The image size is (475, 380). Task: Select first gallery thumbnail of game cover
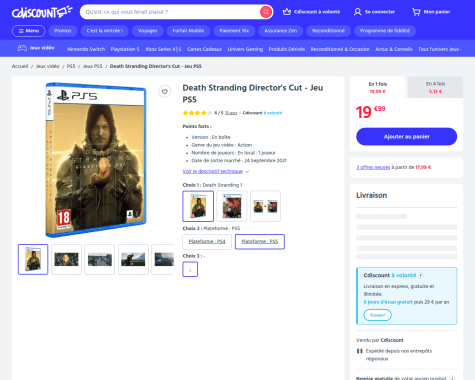(33, 259)
